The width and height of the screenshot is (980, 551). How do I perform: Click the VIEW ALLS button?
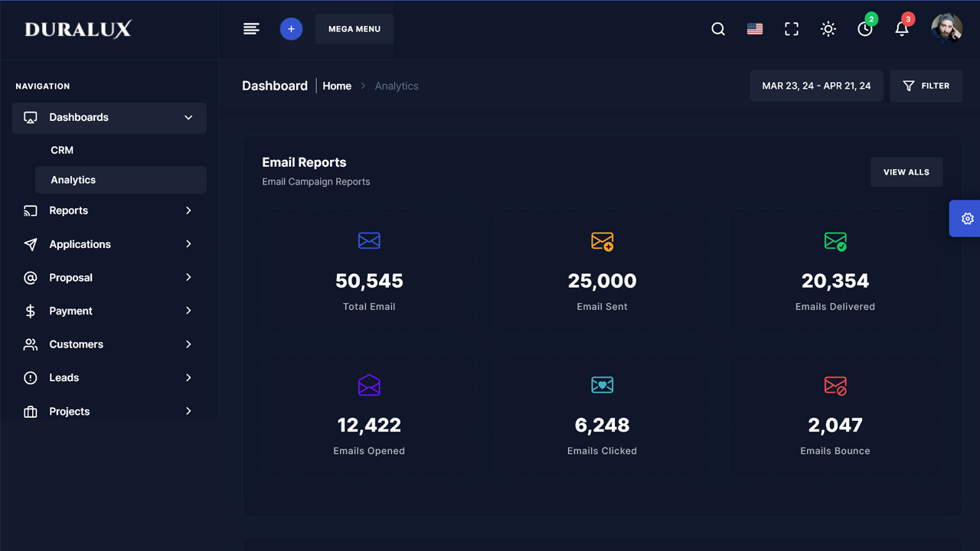[906, 172]
